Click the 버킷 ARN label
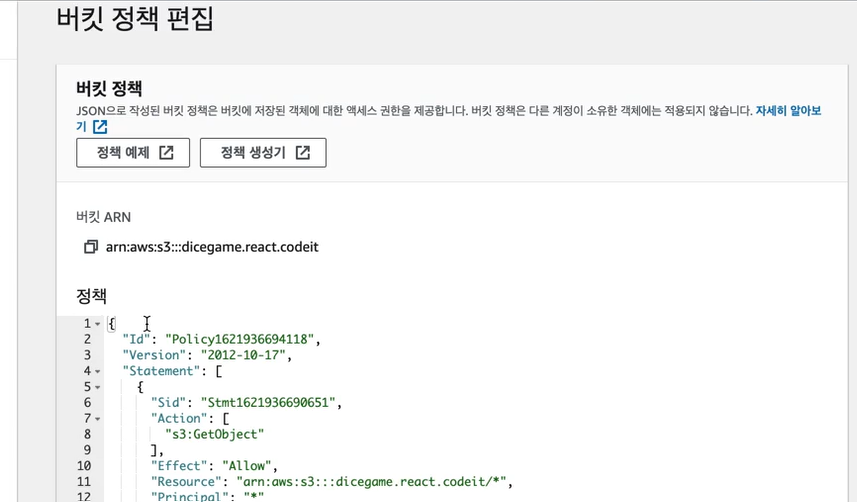 pyautogui.click(x=103, y=217)
